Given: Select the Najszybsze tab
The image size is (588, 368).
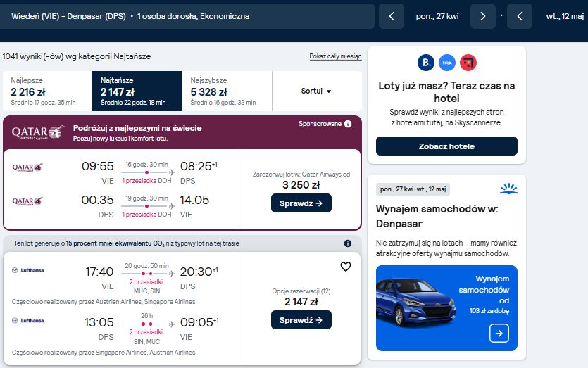Looking at the screenshot, I should click(x=227, y=91).
